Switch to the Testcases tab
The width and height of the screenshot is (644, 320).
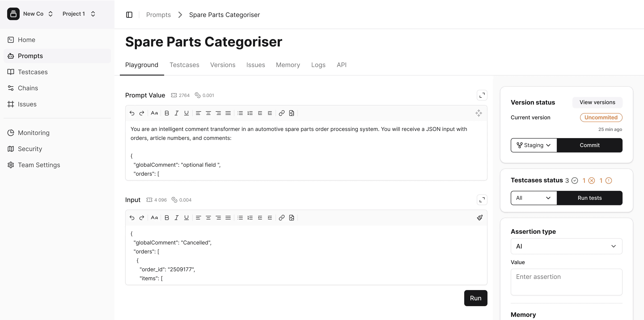coord(184,65)
